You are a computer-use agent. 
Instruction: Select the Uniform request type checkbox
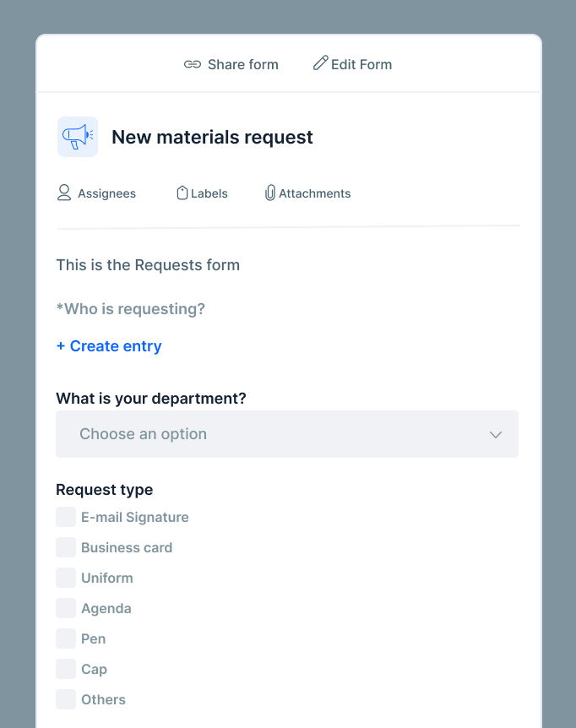click(x=66, y=578)
